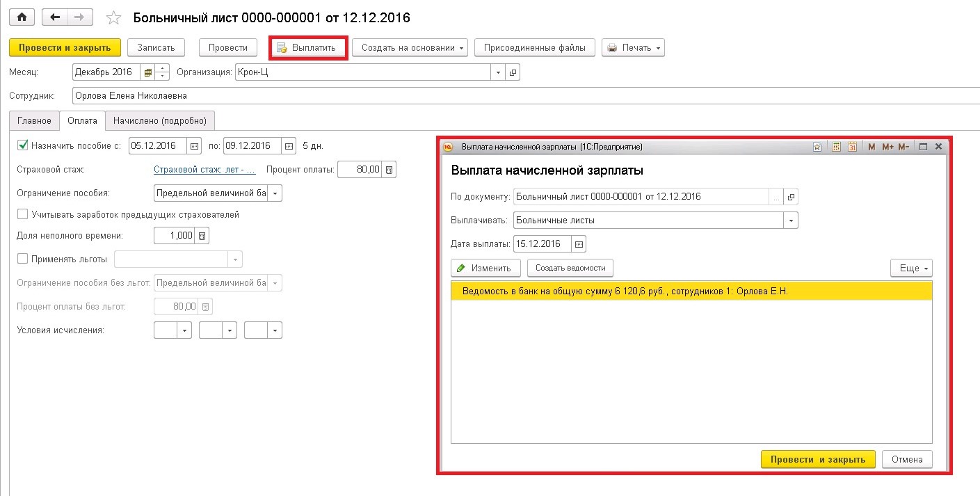Click the M memory button in the dialog title bar
The image size is (980, 496).
tap(871, 147)
